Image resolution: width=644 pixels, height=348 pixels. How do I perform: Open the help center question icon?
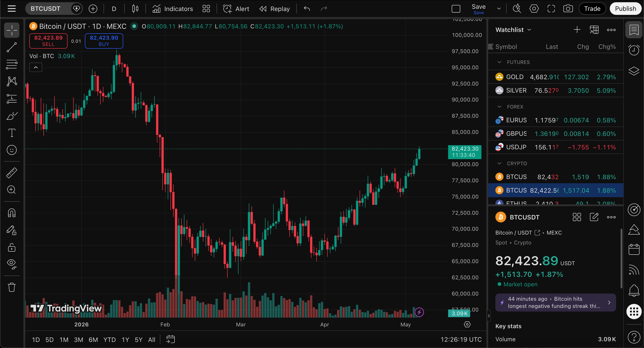coord(634,337)
